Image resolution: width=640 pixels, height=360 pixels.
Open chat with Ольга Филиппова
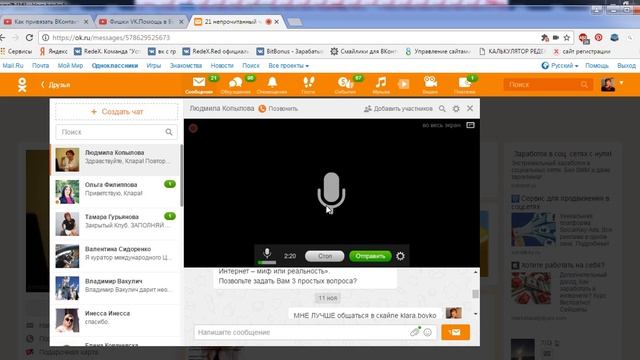[x=116, y=191]
